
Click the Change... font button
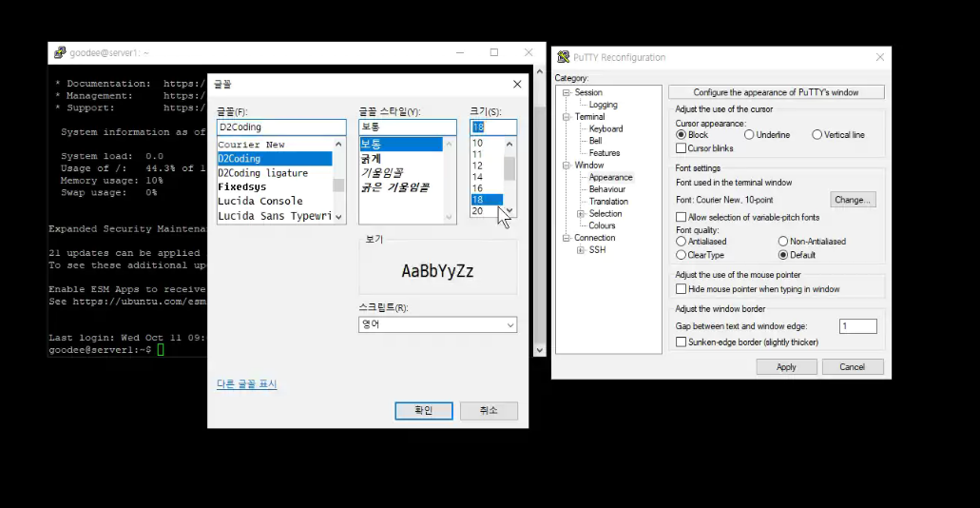pyautogui.click(x=853, y=200)
